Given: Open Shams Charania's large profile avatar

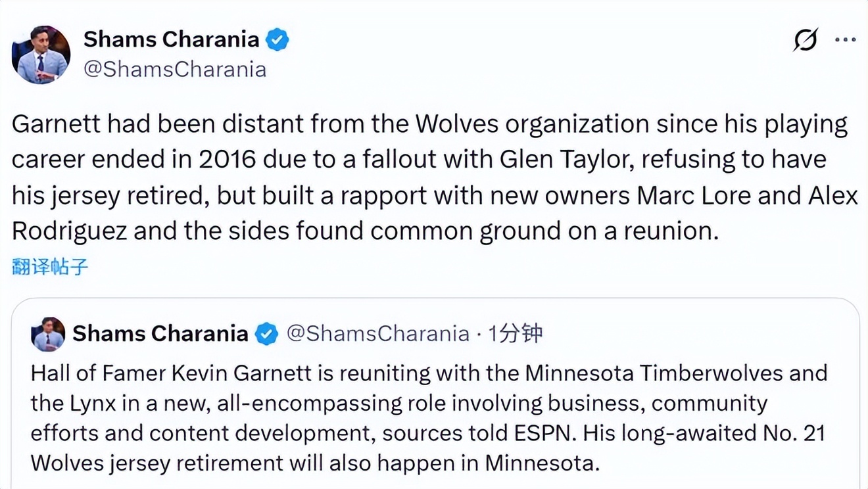Looking at the screenshot, I should (41, 55).
